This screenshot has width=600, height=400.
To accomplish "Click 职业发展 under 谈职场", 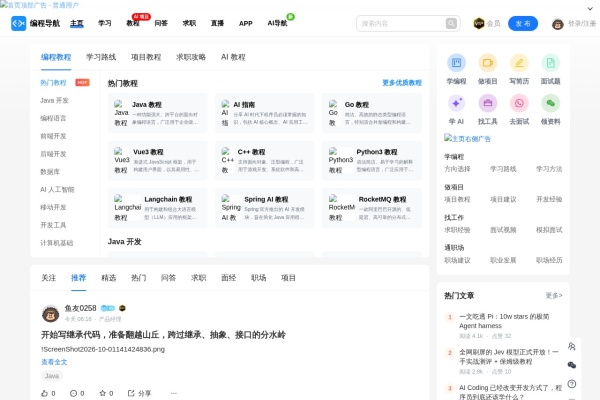I will 503,260.
